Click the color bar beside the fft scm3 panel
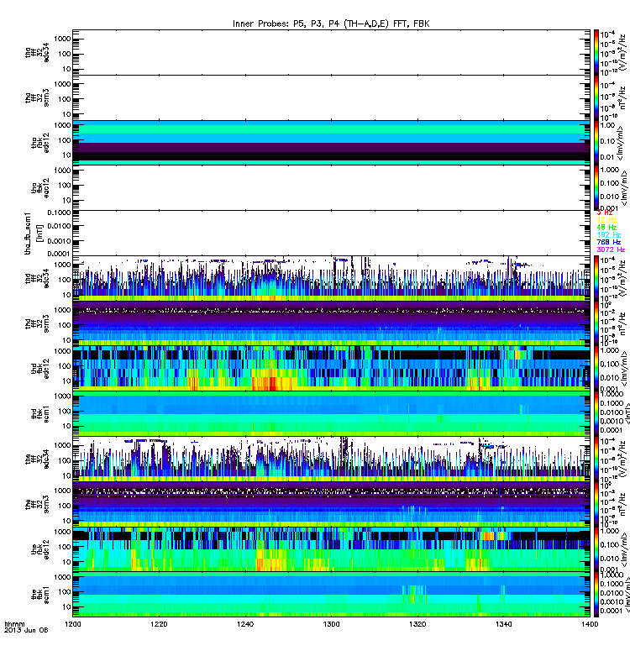This screenshot has height=672, width=630. coord(596,505)
